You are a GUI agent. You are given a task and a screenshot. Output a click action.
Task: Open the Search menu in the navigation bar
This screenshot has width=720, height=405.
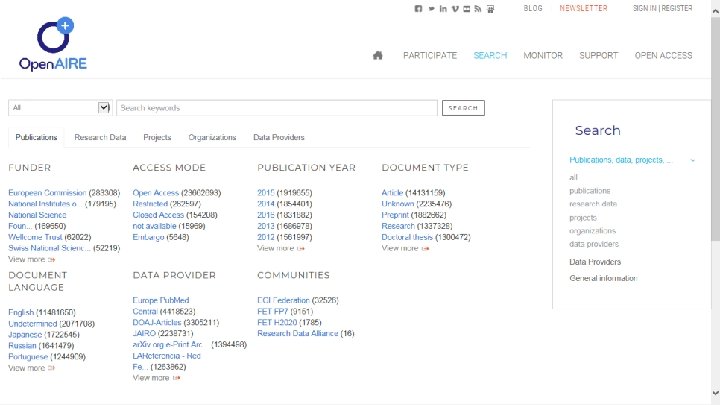(x=490, y=55)
